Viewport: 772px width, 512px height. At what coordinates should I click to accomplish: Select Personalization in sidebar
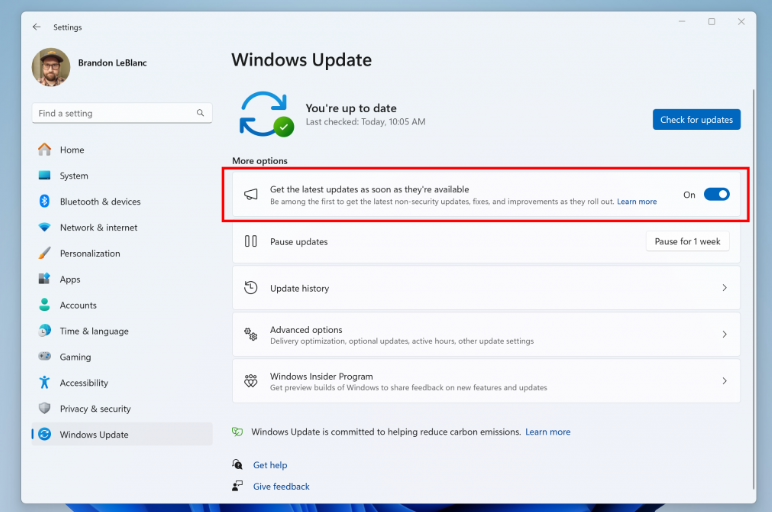pyautogui.click(x=90, y=254)
